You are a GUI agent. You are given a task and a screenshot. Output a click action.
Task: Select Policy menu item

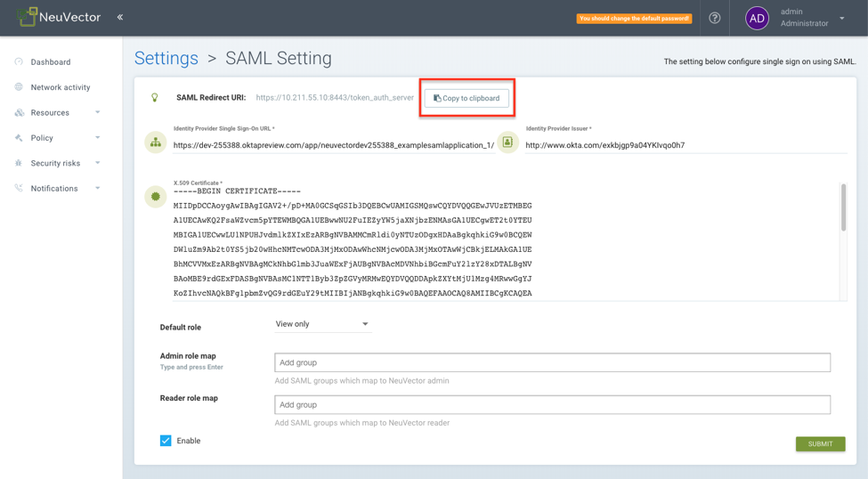point(42,138)
